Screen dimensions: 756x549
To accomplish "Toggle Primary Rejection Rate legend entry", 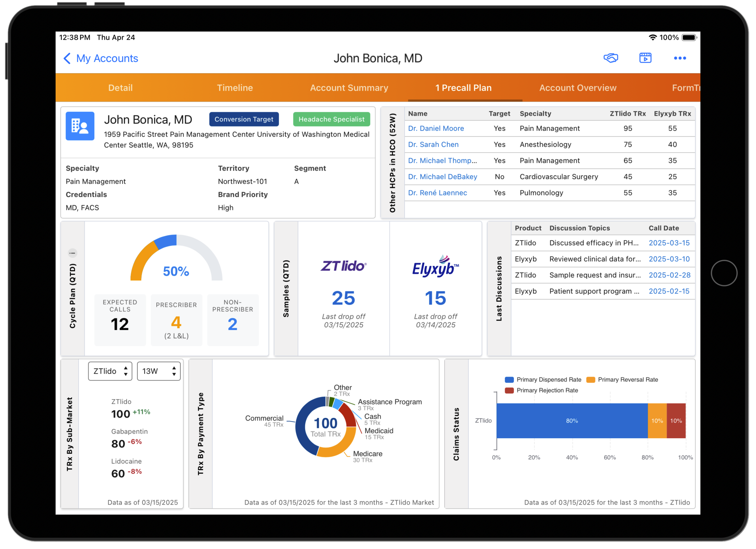I will point(542,390).
